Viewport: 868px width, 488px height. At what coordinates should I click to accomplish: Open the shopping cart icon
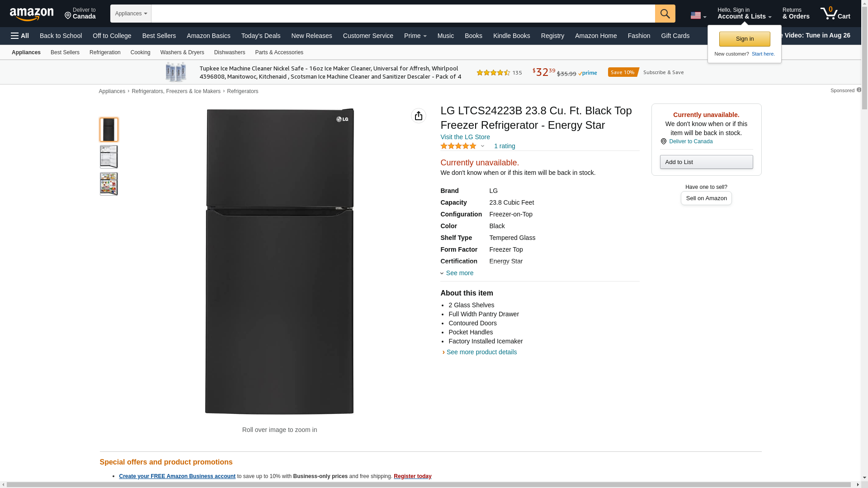(x=835, y=14)
